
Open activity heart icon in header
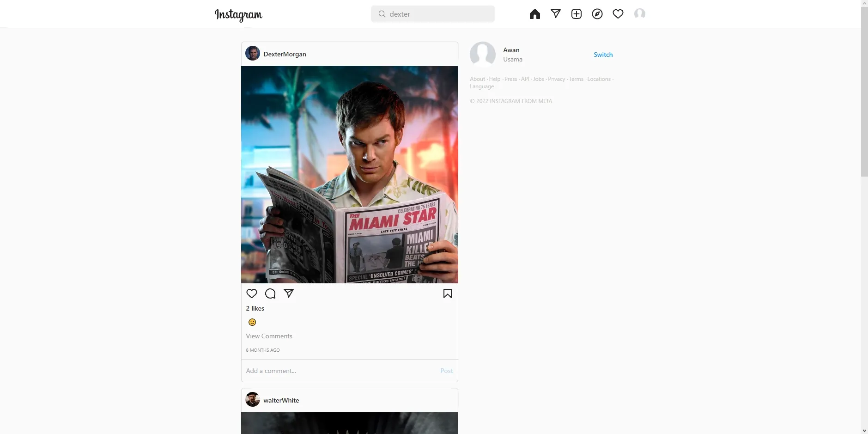pos(618,14)
